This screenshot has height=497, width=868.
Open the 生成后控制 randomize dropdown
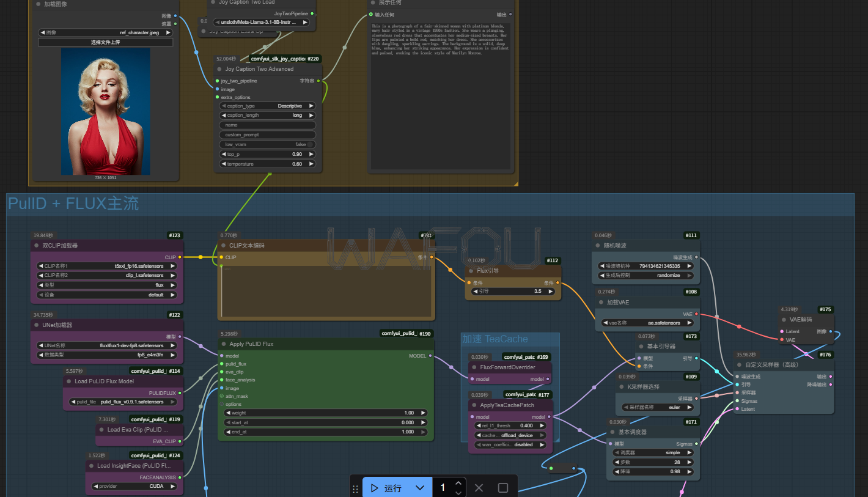click(x=647, y=275)
